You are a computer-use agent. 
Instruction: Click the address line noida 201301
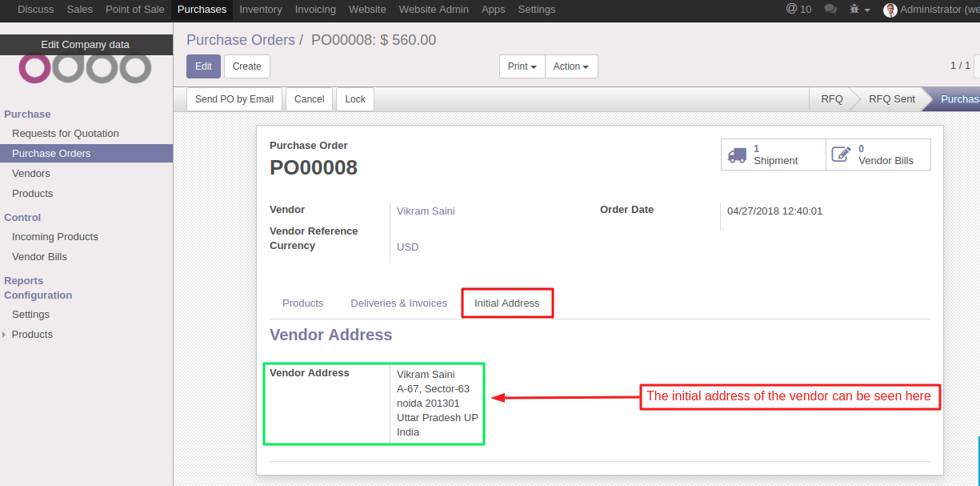[428, 404]
